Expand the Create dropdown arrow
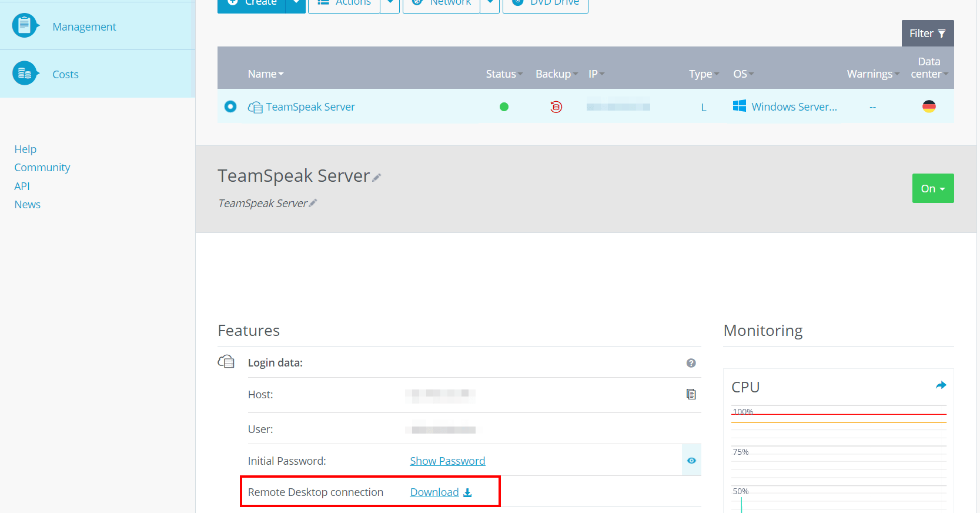The image size is (980, 513). pyautogui.click(x=296, y=4)
